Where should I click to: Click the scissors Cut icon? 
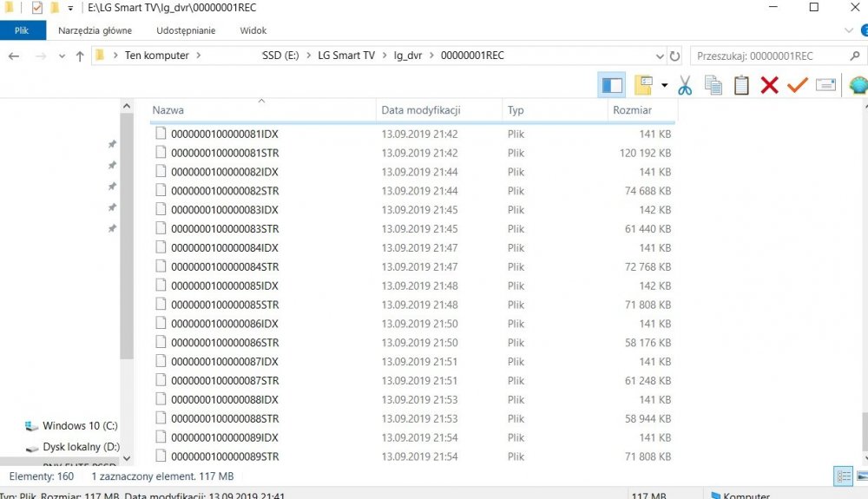(x=684, y=85)
